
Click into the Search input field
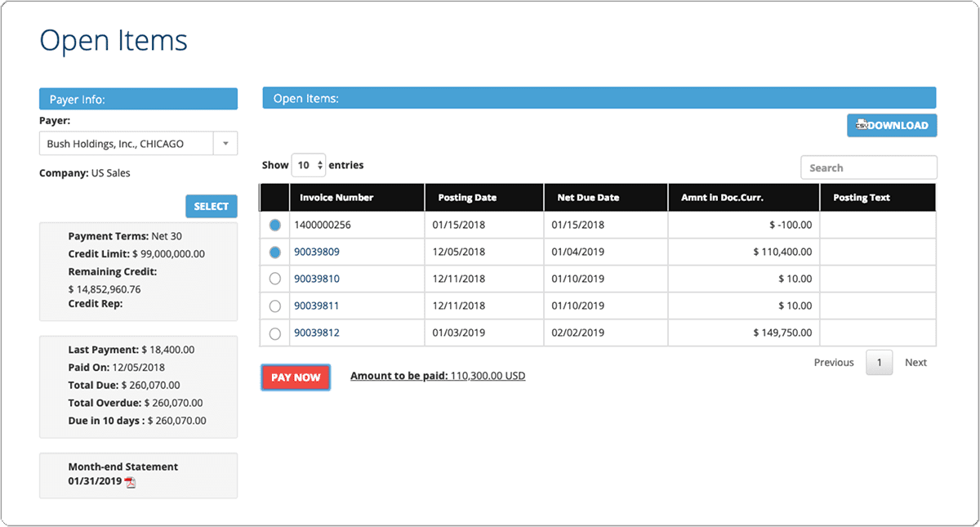[869, 167]
